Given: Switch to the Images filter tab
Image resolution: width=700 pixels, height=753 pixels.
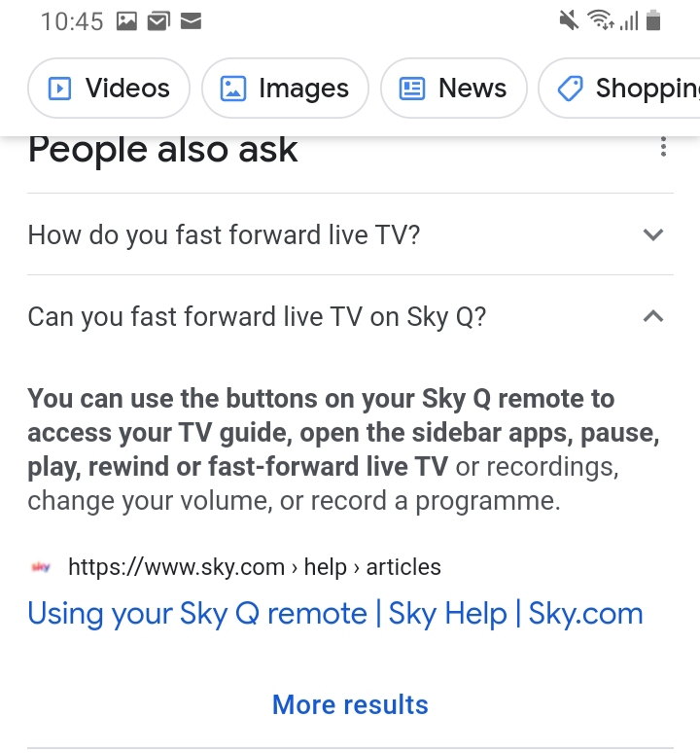Looking at the screenshot, I should pyautogui.click(x=285, y=89).
